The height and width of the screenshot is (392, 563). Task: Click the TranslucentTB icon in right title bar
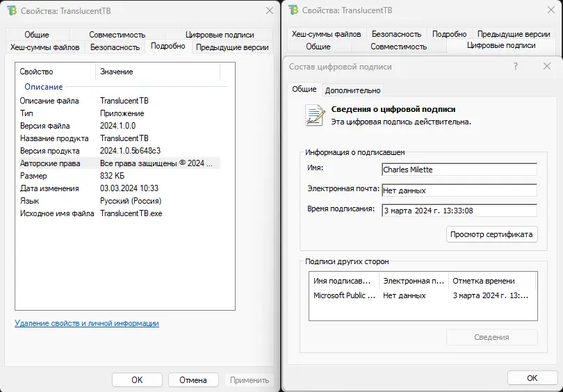pos(293,10)
